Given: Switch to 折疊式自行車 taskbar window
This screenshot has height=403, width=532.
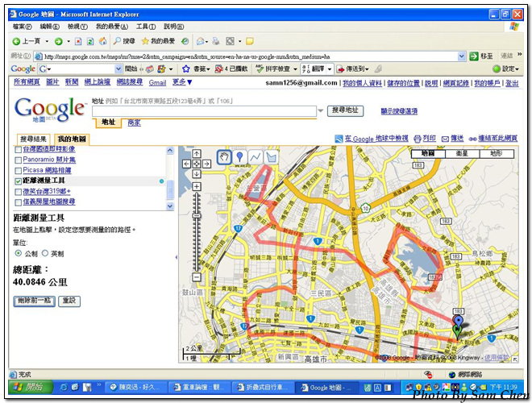Looking at the screenshot, I should click(262, 387).
